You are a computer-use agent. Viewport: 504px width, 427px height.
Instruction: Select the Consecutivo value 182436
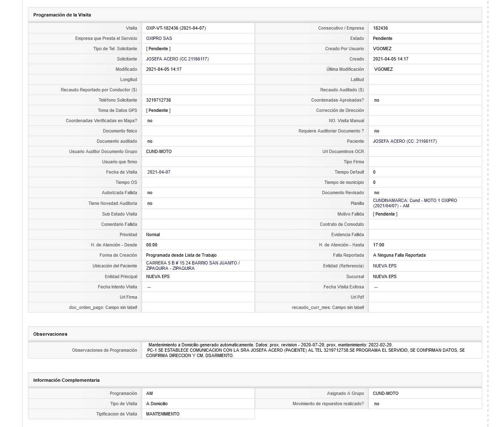click(380, 28)
